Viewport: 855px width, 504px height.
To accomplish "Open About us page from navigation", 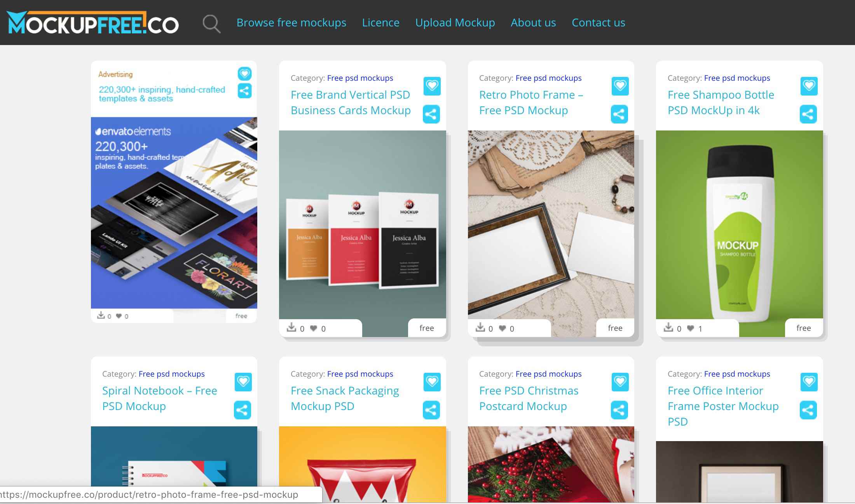I will click(x=533, y=22).
